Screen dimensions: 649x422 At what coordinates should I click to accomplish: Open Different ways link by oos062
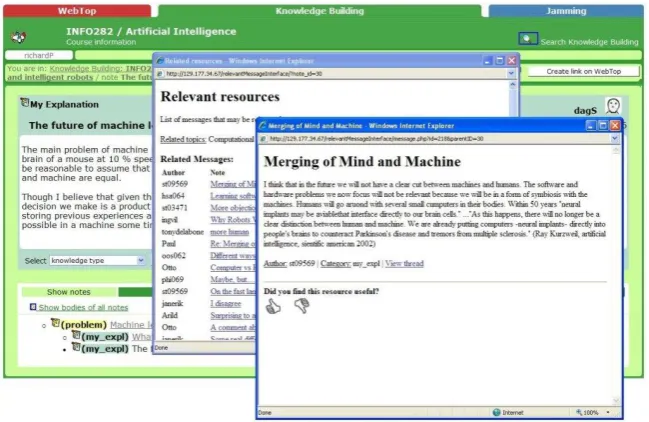(233, 256)
